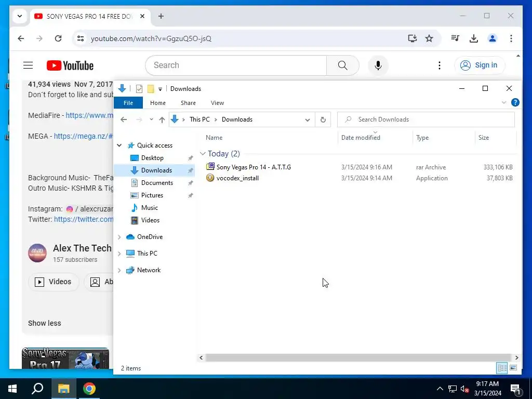Click Chrome profile avatar icon
The height and width of the screenshot is (399, 532).
tap(493, 38)
